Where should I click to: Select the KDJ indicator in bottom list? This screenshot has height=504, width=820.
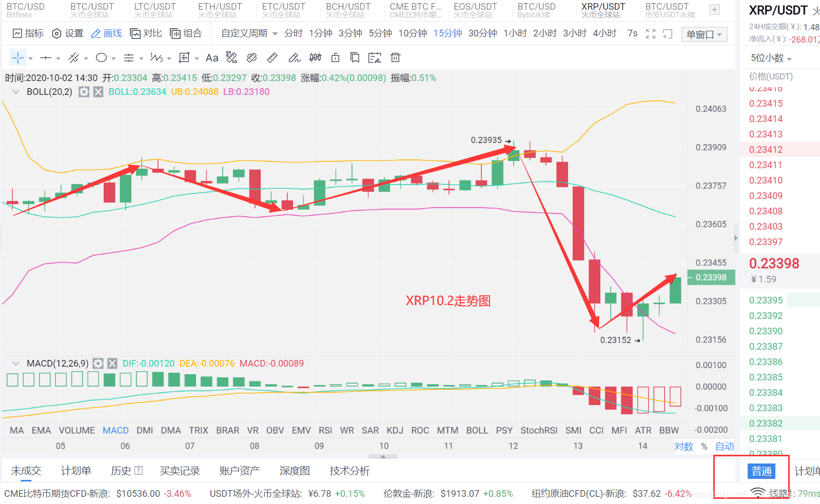click(395, 431)
